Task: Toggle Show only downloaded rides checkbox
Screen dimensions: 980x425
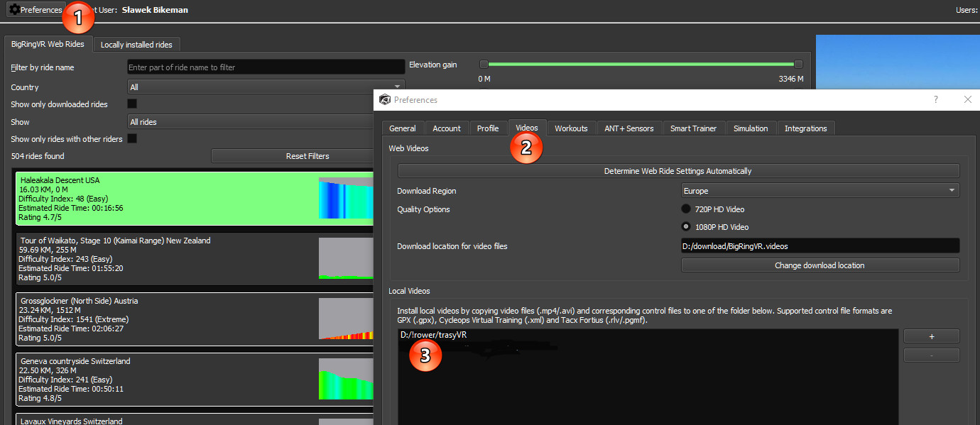Action: tap(132, 104)
